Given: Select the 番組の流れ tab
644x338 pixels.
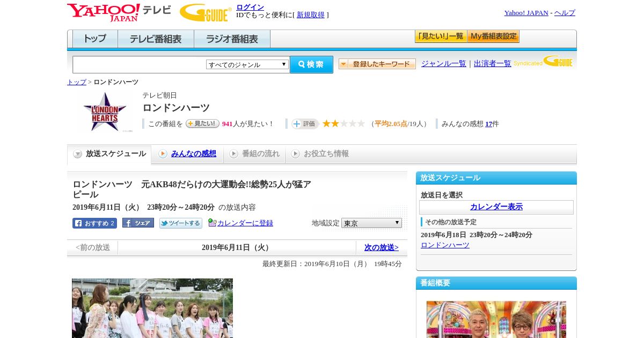Looking at the screenshot, I should (254, 154).
